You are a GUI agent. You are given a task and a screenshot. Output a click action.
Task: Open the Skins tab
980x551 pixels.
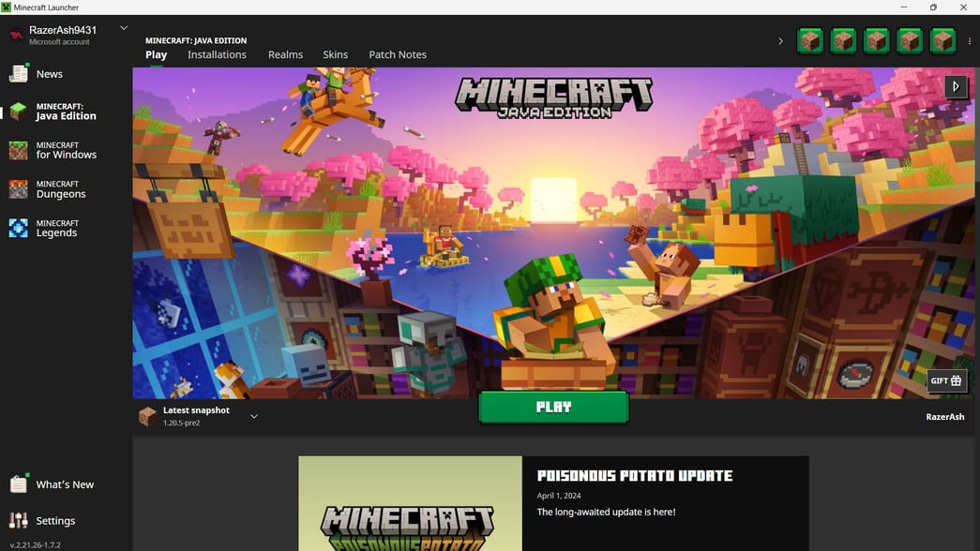[335, 54]
